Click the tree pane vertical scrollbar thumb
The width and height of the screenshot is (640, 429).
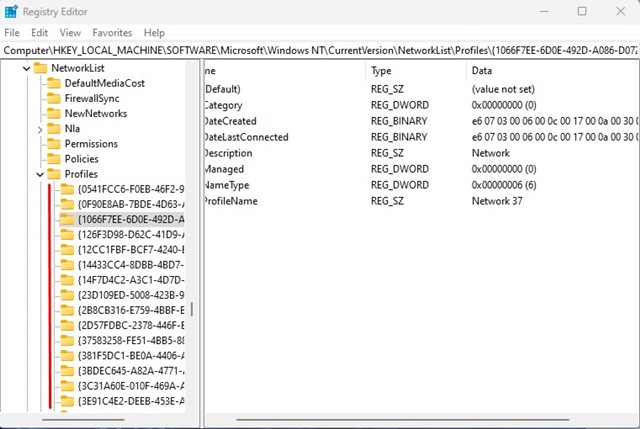[x=192, y=309]
